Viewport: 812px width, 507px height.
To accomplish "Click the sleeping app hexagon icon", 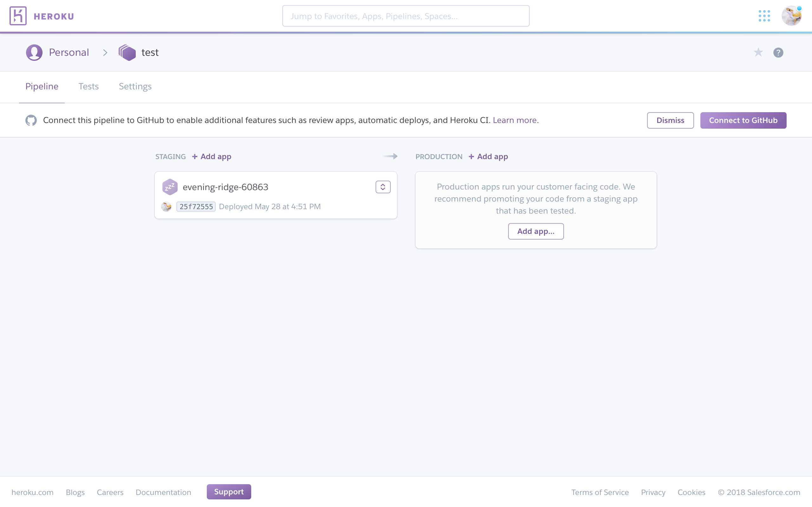I will coord(170,187).
